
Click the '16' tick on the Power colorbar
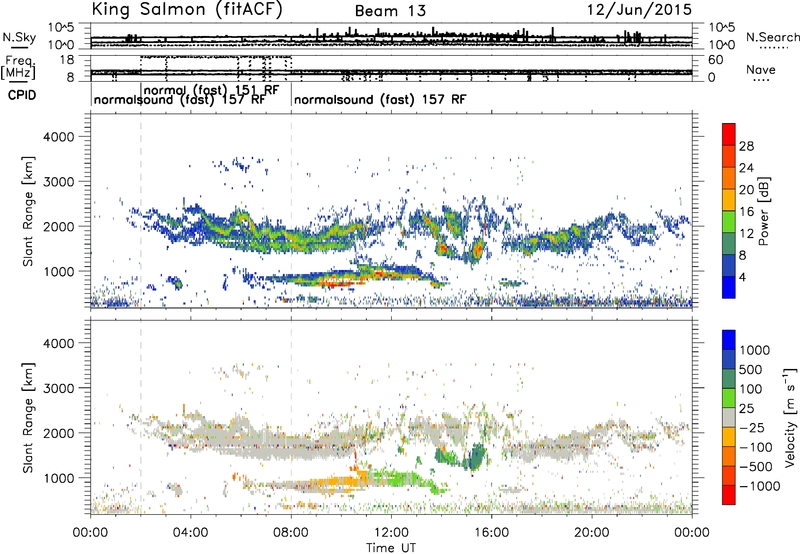[x=746, y=212]
